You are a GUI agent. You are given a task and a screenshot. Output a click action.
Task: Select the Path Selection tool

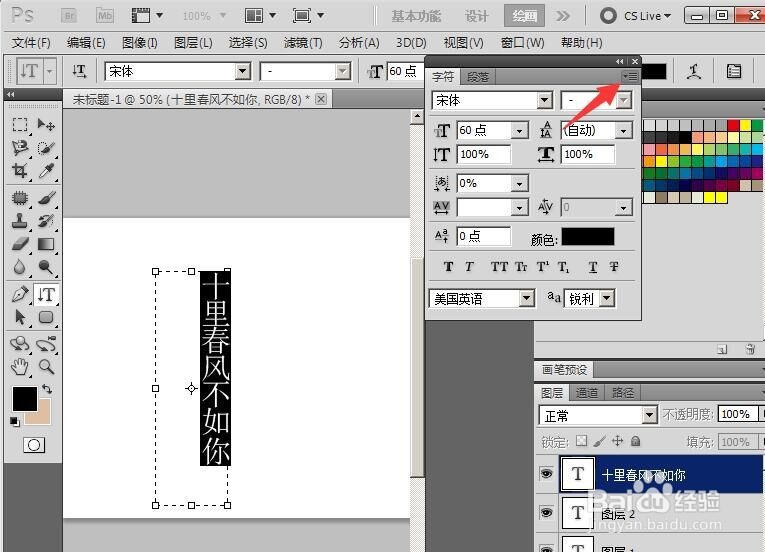[20, 317]
